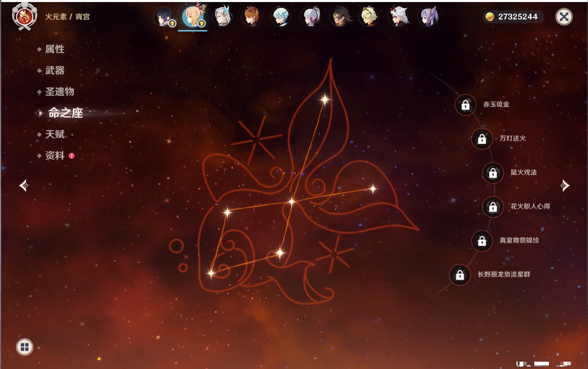Click the 鼠火戏法 constellation name

click(524, 172)
